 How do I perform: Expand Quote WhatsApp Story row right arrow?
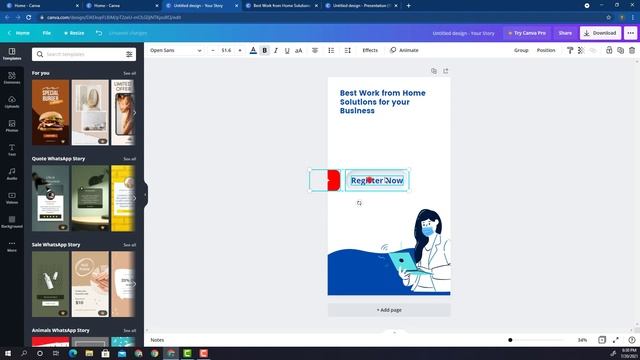pyautogui.click(x=134, y=198)
